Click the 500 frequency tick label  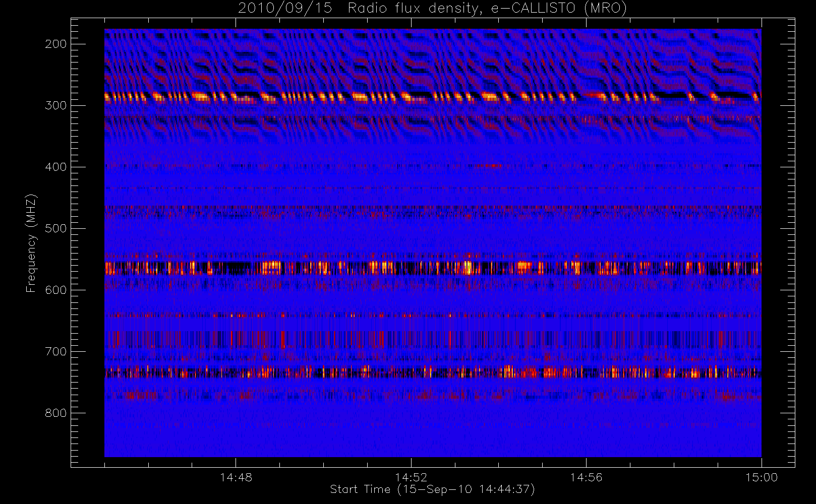pos(55,228)
